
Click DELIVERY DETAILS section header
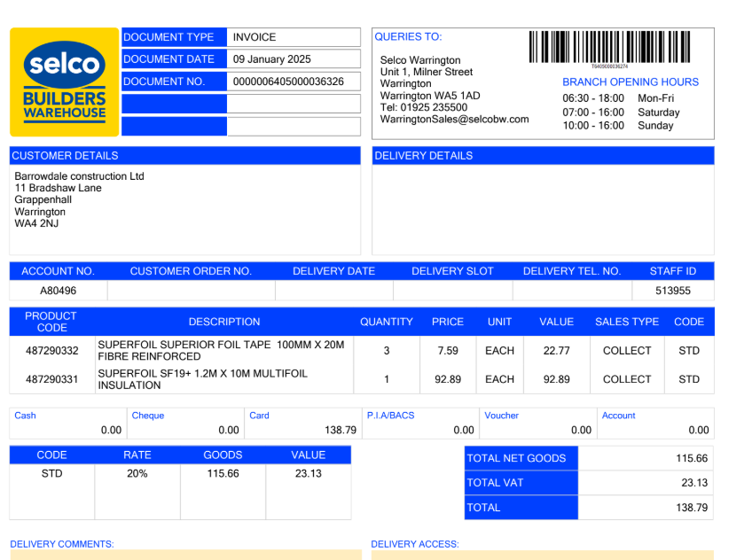(544, 156)
